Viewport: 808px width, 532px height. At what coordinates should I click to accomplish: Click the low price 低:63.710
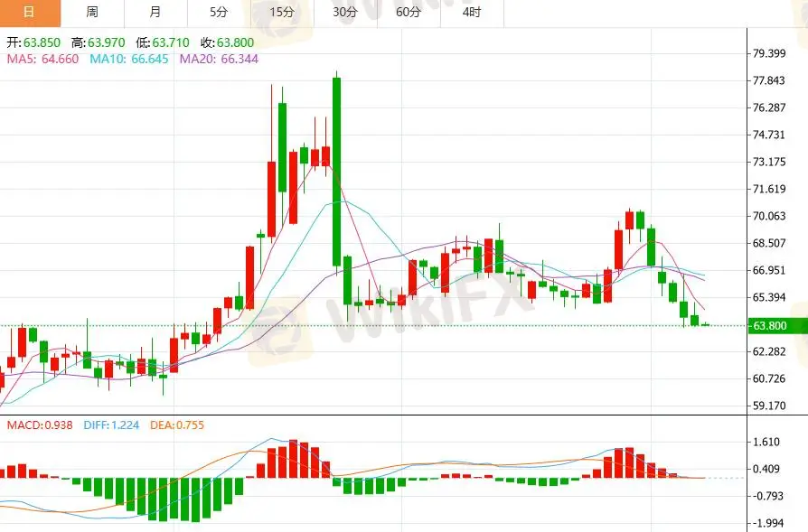click(163, 42)
